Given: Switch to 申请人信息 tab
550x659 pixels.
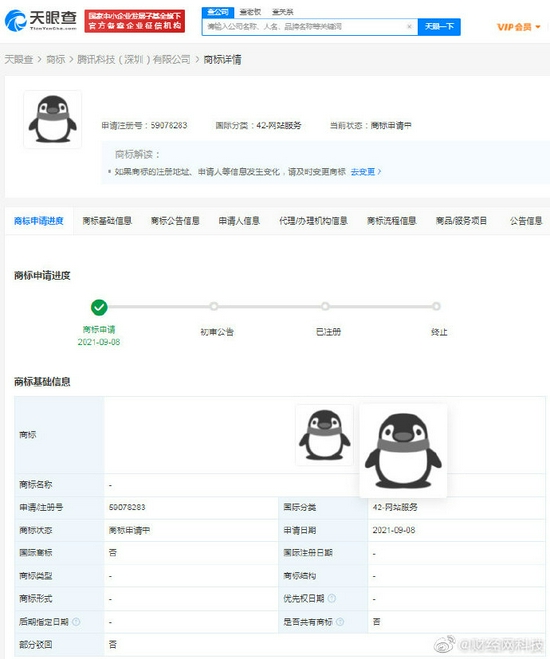Looking at the screenshot, I should coord(239,221).
